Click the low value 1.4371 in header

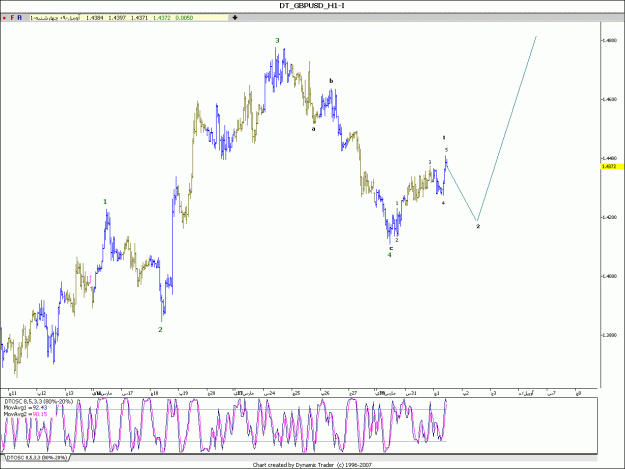tap(139, 18)
